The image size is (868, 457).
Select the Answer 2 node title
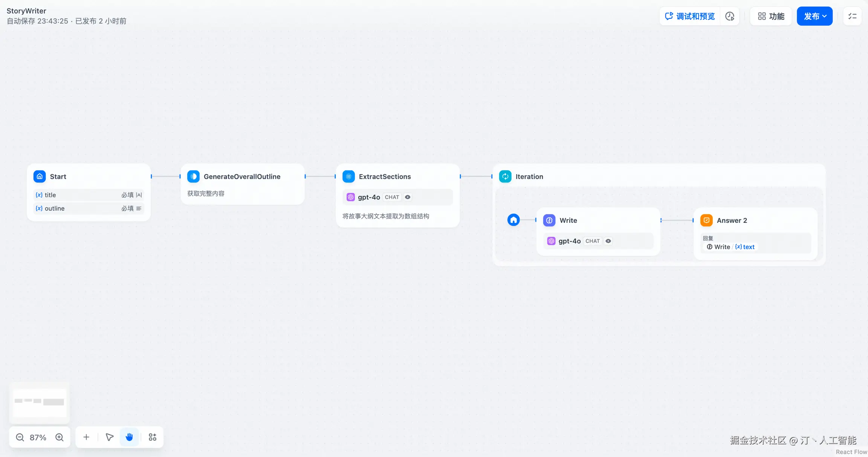coord(732,220)
